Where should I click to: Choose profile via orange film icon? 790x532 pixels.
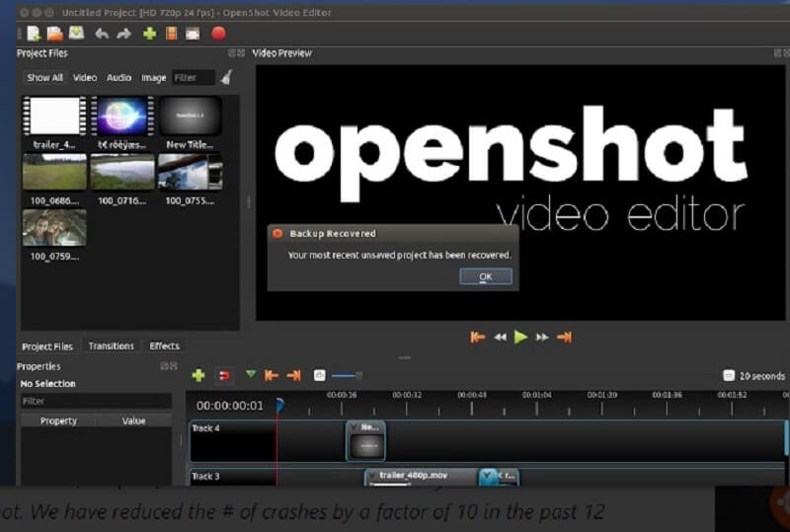[171, 34]
